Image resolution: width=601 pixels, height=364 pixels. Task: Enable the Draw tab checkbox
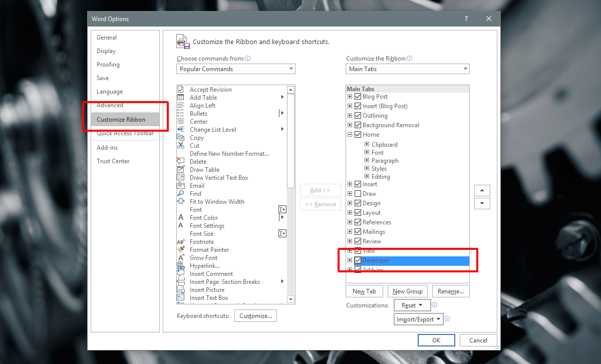[x=358, y=194]
